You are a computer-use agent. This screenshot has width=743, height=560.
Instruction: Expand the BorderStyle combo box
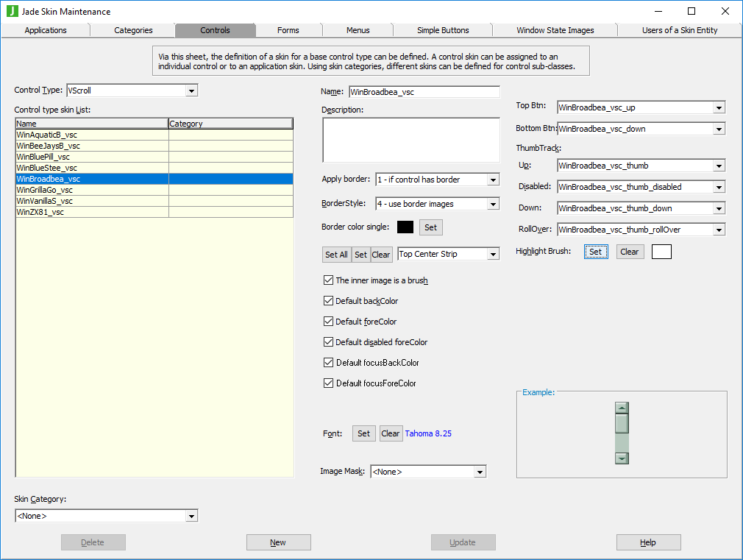coord(493,204)
